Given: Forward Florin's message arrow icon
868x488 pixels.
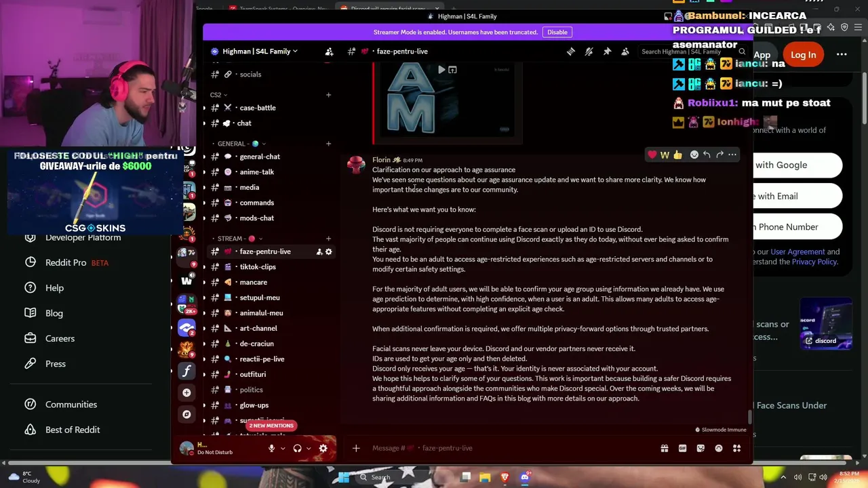Looking at the screenshot, I should click(719, 155).
